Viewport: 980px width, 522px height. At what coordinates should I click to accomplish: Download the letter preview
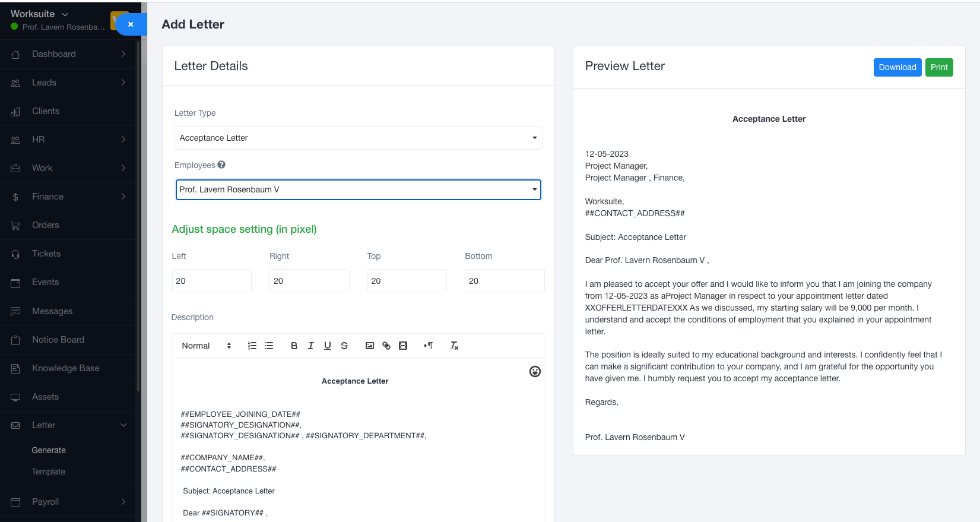click(x=897, y=67)
